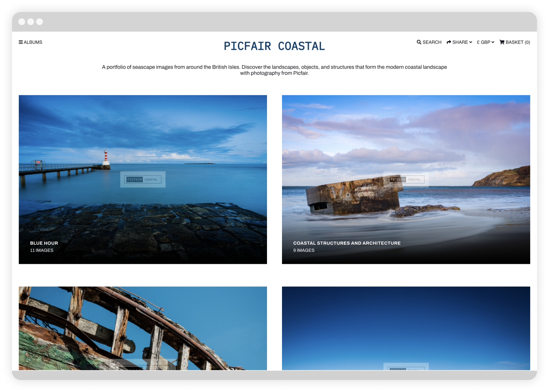The image size is (549, 392).
Task: Click the 11 IMAGES count label
Action: coord(42,250)
